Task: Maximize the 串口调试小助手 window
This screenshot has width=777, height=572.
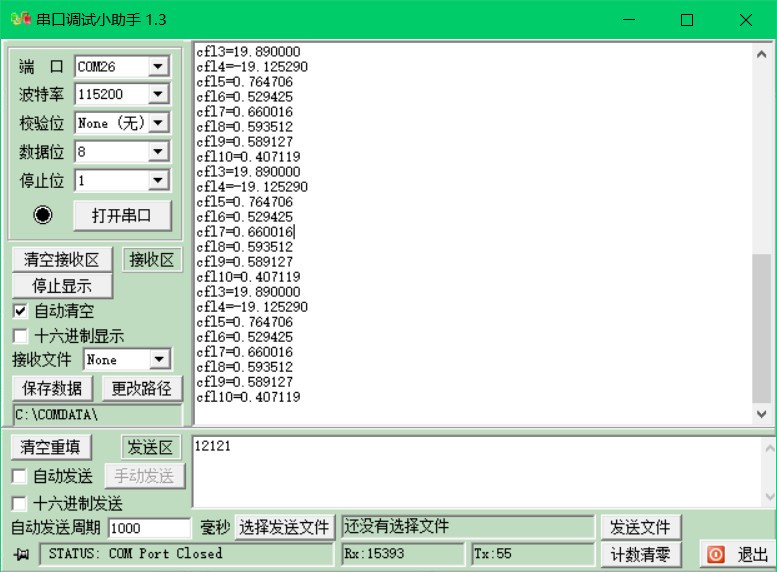Action: [687, 20]
